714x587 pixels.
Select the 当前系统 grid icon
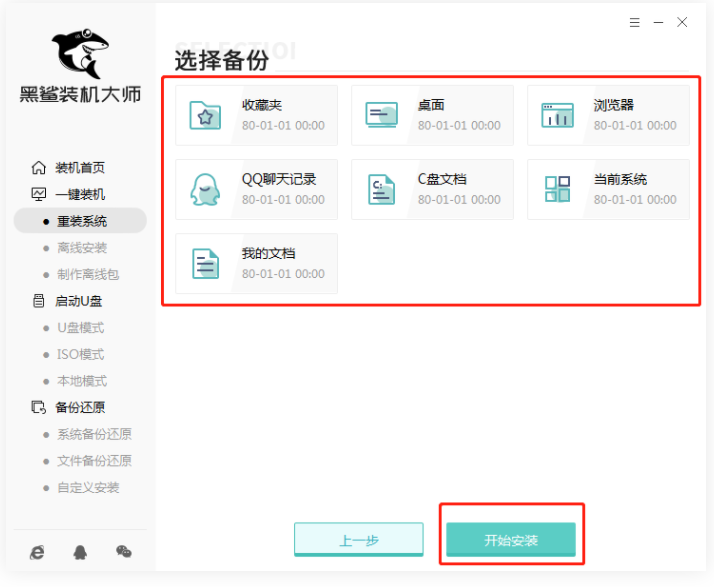(557, 190)
